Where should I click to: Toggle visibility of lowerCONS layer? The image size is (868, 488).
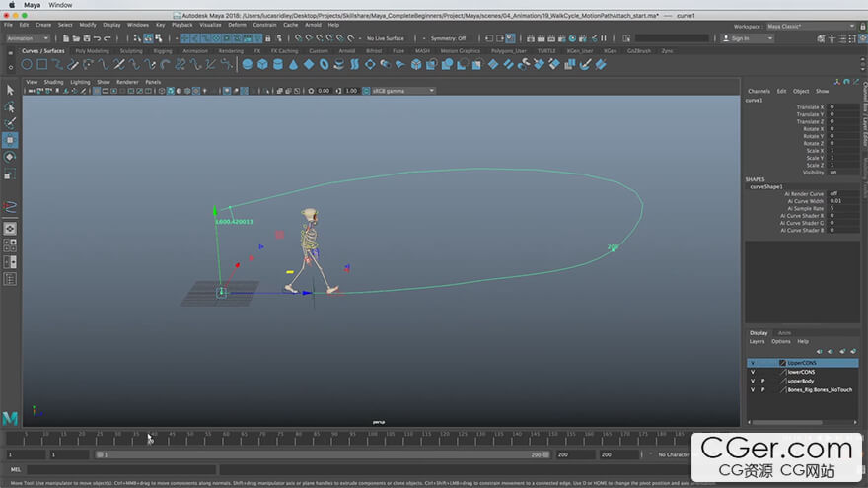[753, 372]
